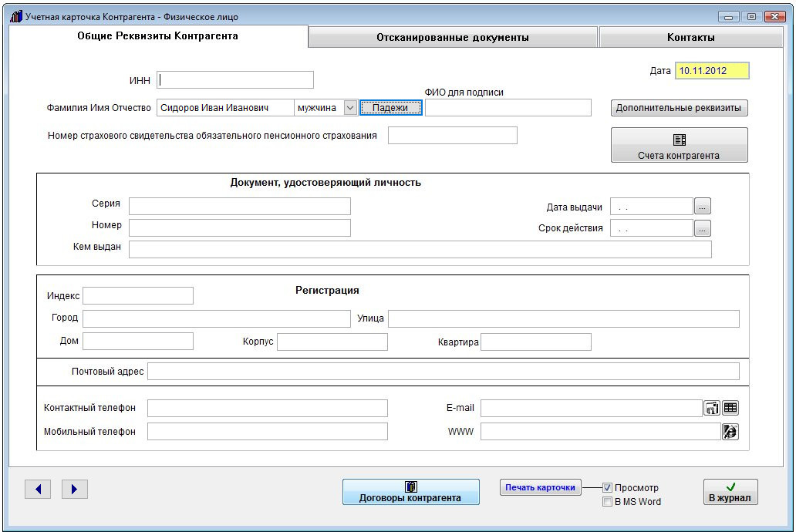This screenshot has height=532, width=796.
Task: Open website with the Internet Explorer icon
Action: click(730, 432)
